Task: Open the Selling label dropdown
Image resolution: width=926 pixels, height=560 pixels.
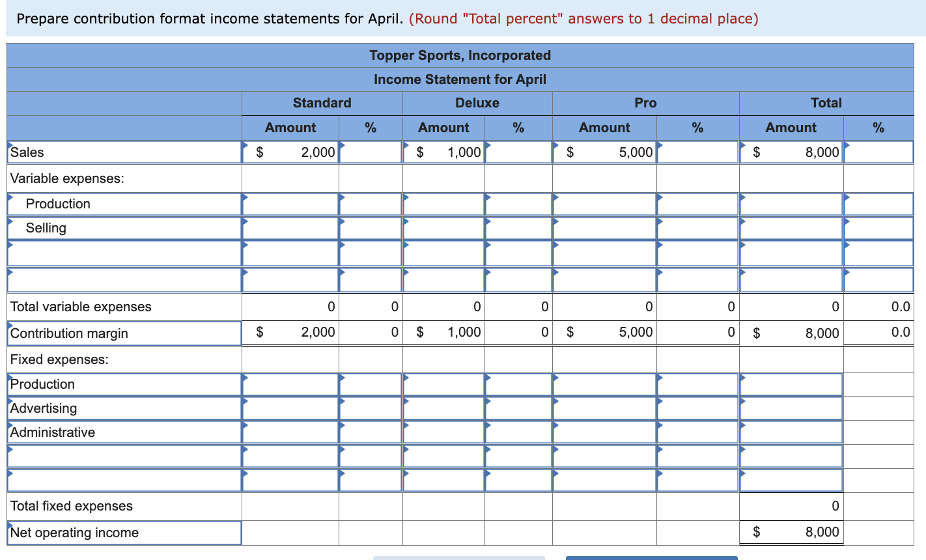Action: coord(124,228)
